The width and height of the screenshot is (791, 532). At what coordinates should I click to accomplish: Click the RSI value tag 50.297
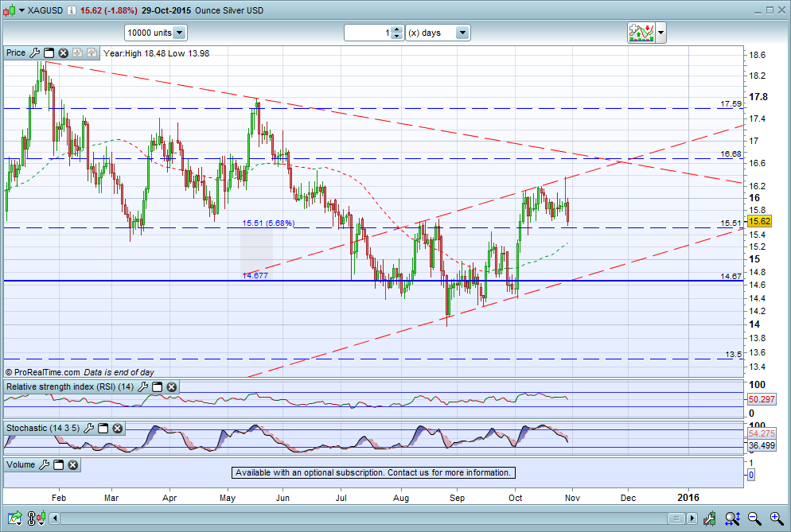762,399
